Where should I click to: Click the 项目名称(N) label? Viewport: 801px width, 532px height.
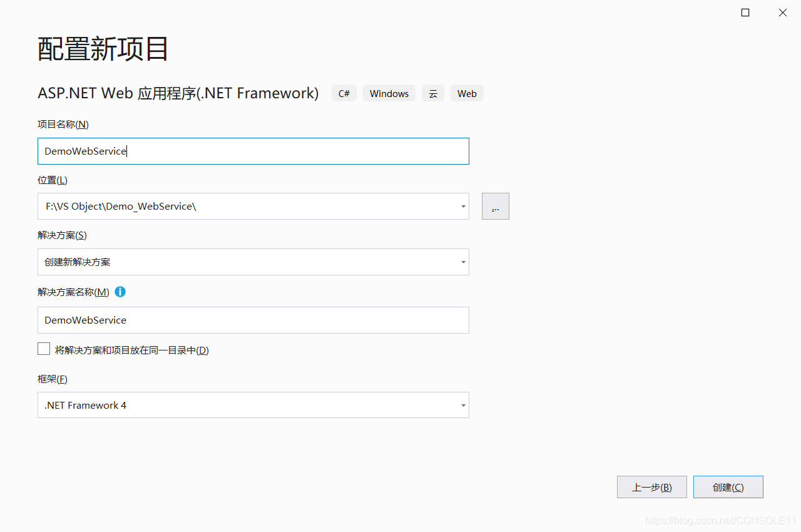pyautogui.click(x=63, y=124)
